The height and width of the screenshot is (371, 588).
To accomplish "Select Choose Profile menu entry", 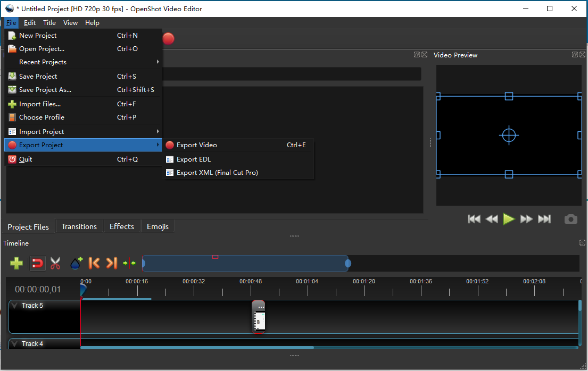I will (x=83, y=117).
